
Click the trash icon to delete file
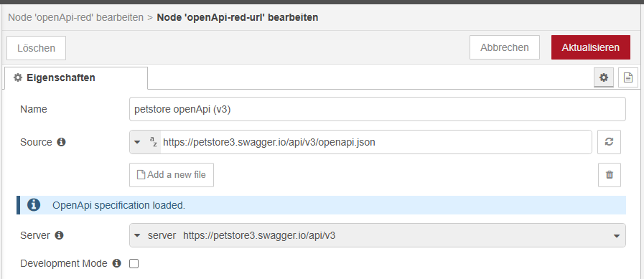tap(609, 175)
